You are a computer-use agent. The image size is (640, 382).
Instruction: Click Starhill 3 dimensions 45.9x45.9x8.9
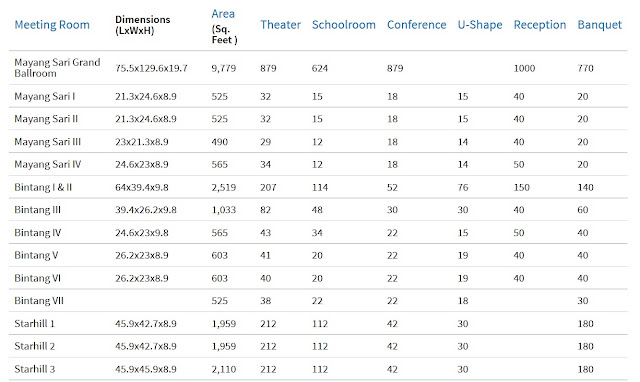click(145, 369)
